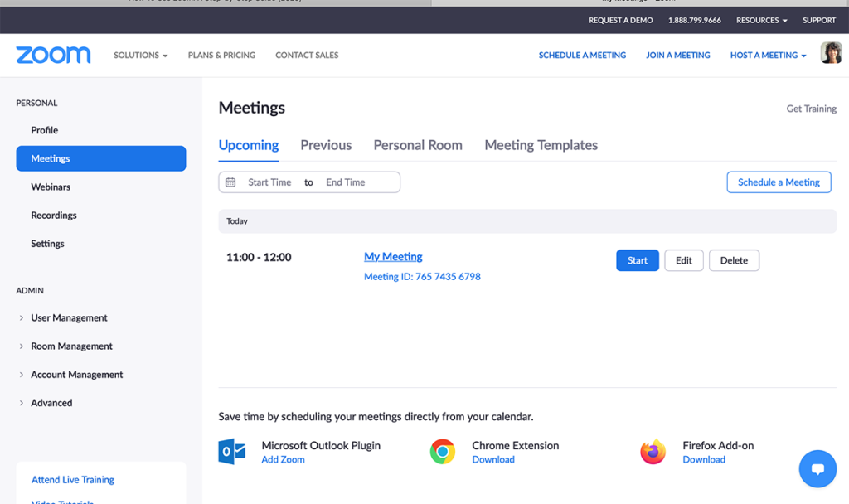
Task: Select Meetings in the sidebar
Action: point(100,158)
